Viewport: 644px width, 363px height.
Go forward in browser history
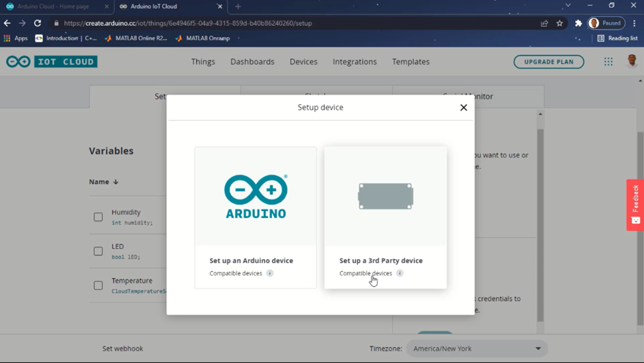coord(23,23)
